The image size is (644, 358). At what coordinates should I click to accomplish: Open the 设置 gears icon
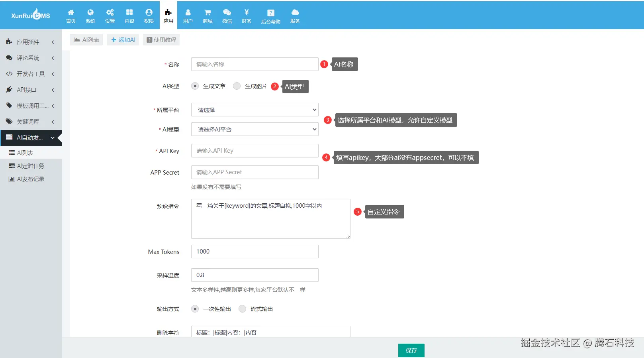[110, 12]
